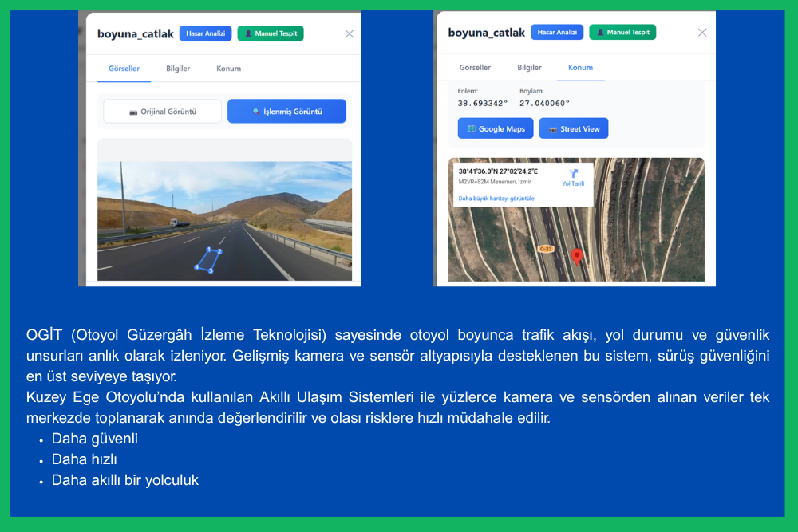The height and width of the screenshot is (532, 798).
Task: Click polygon point 3 on the road image
Action: click(211, 271)
